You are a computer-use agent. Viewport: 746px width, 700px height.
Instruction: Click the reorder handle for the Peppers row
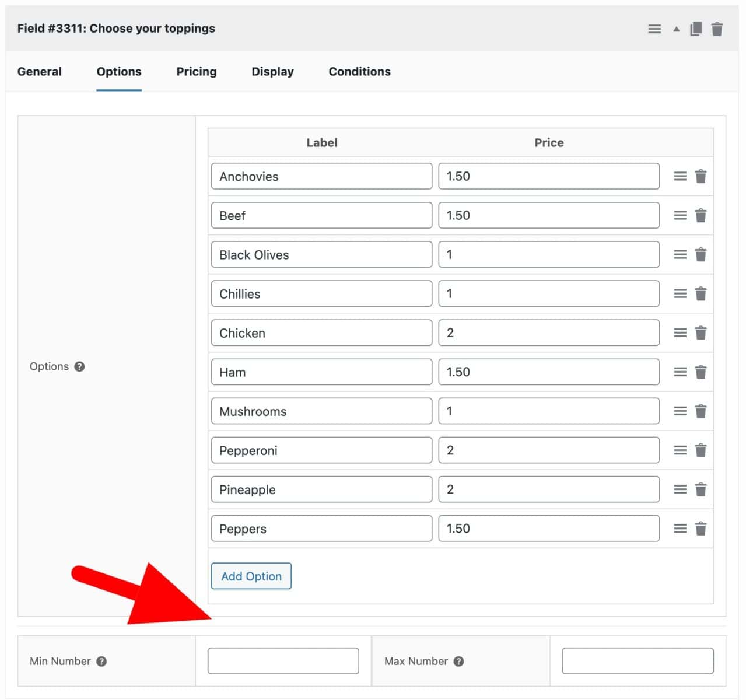point(680,528)
